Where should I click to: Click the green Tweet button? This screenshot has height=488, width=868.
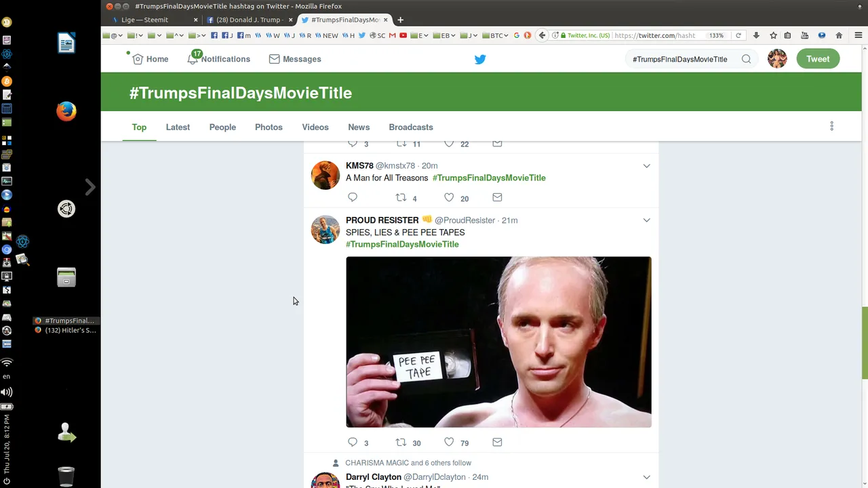pos(818,59)
